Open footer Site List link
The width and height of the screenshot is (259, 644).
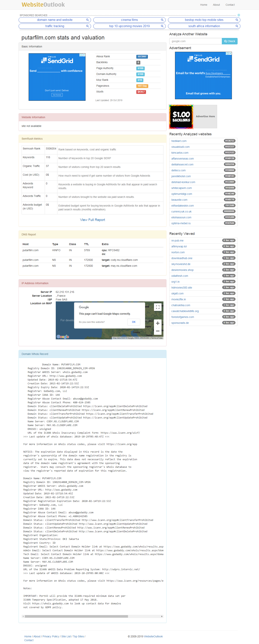(66, 636)
